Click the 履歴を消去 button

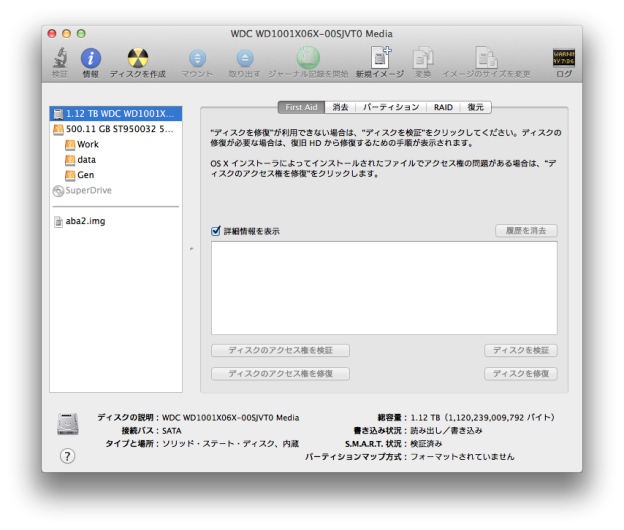[526, 231]
